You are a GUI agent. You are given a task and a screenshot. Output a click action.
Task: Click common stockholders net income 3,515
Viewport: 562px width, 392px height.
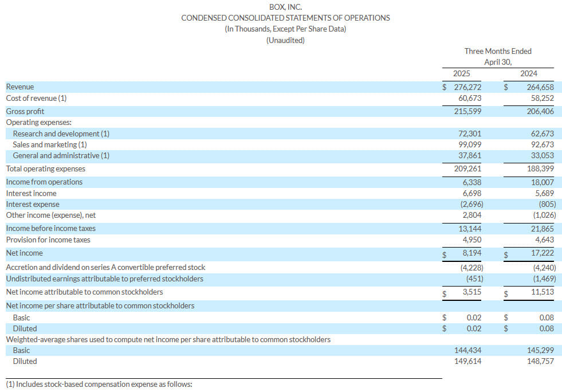tap(471, 292)
